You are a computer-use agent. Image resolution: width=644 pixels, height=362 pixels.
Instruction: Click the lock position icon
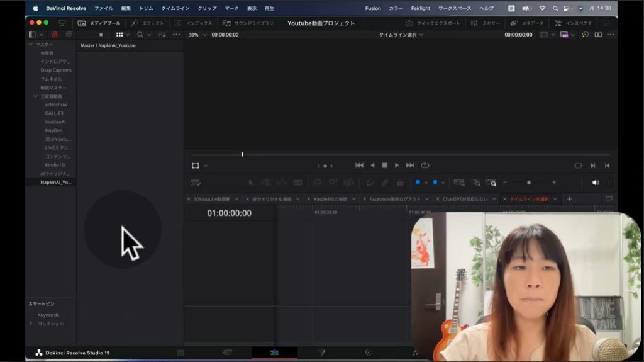pos(400,183)
